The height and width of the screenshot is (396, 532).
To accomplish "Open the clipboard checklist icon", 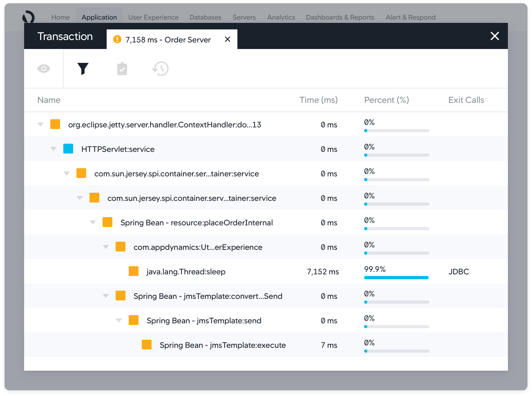I will pyautogui.click(x=122, y=69).
